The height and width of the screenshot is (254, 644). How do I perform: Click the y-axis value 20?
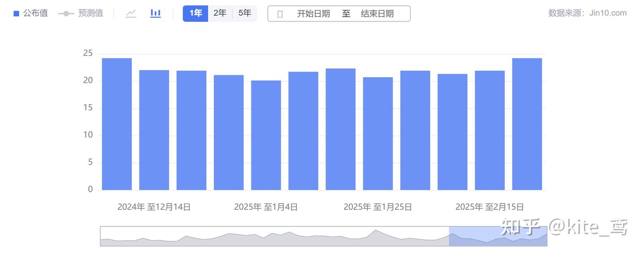point(88,81)
